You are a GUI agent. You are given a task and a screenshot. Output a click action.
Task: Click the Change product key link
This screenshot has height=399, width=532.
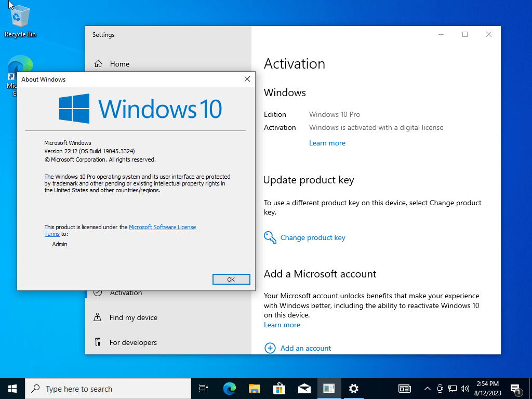[312, 237]
